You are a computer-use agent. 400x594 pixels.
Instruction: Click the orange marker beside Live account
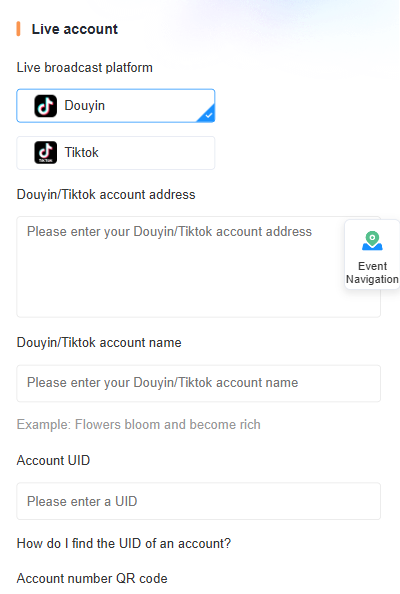[x=18, y=29]
